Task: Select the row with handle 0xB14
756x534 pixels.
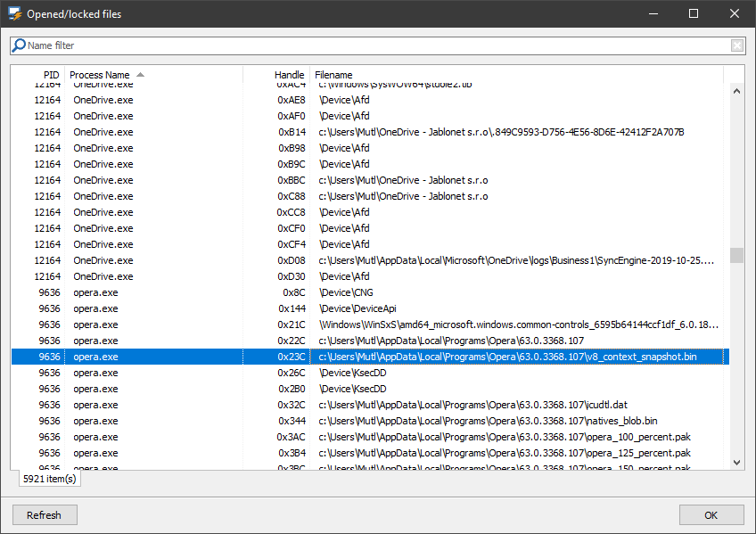Action: tap(370, 132)
